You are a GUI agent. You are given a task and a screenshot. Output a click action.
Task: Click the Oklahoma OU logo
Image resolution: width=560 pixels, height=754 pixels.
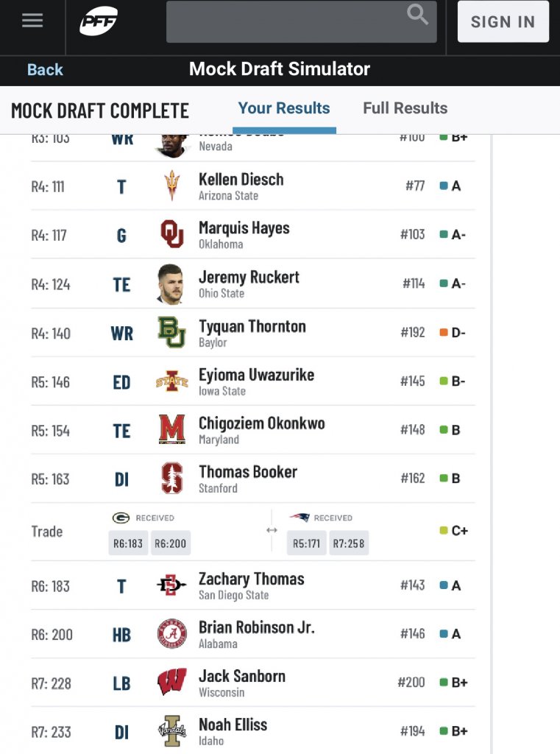[x=171, y=233]
